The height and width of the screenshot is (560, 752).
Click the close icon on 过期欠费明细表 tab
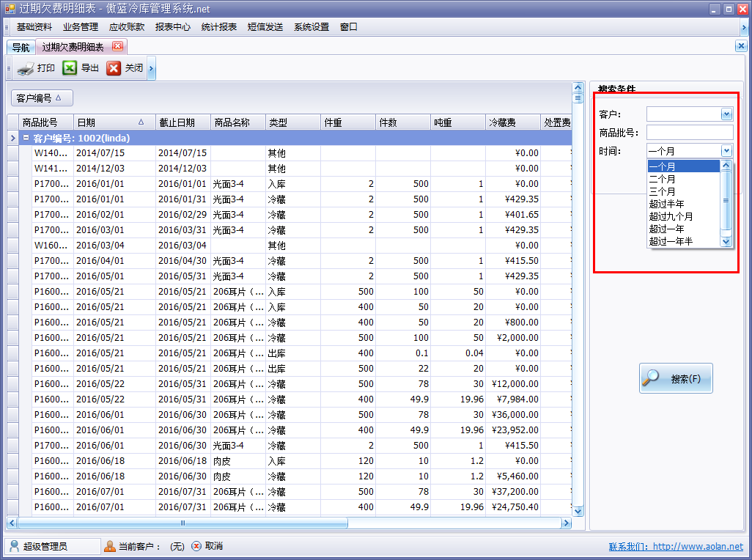click(x=117, y=45)
